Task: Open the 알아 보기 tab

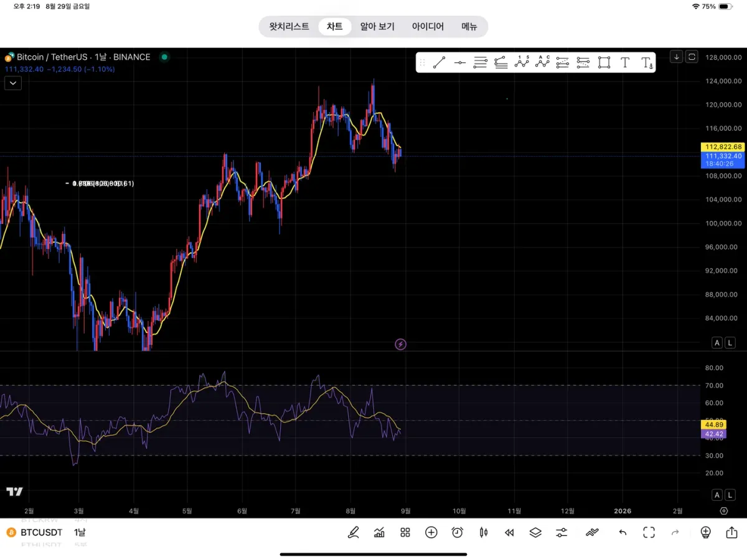Action: pos(377,27)
